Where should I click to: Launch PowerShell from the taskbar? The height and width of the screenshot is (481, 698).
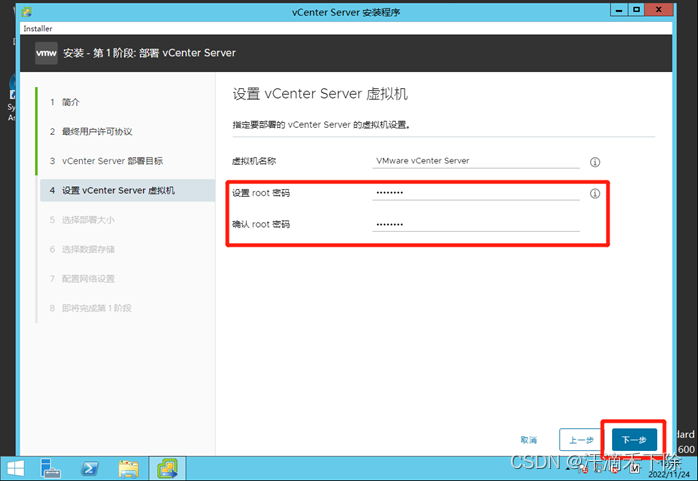[89, 469]
